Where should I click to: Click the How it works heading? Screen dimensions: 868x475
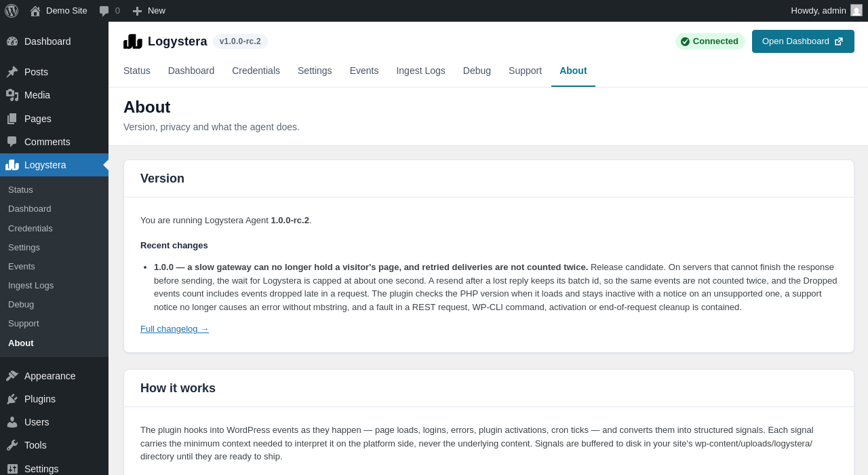pyautogui.click(x=178, y=388)
